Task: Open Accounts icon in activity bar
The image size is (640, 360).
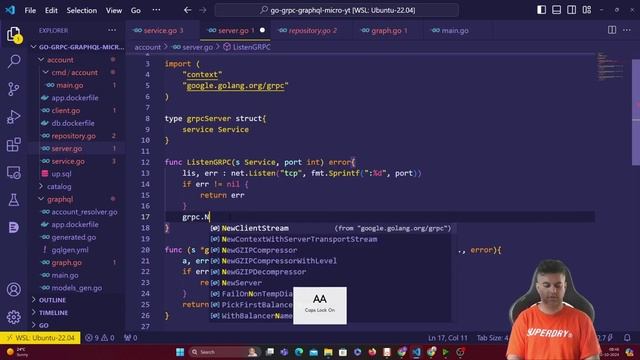Action: (x=14, y=289)
